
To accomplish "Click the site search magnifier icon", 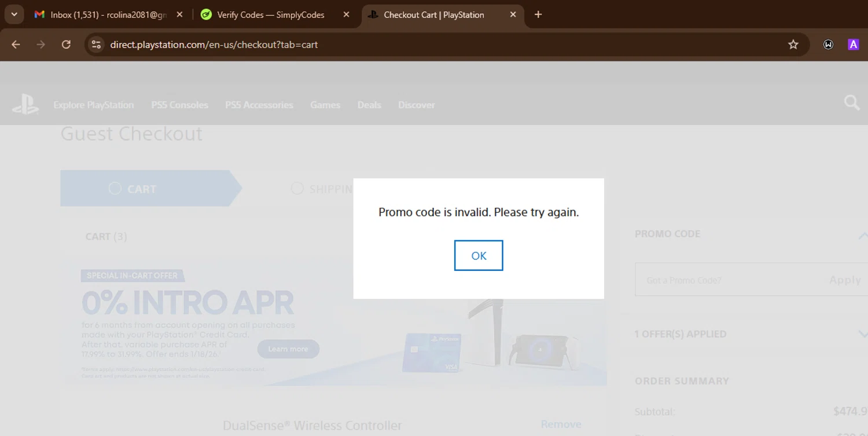I will point(852,103).
